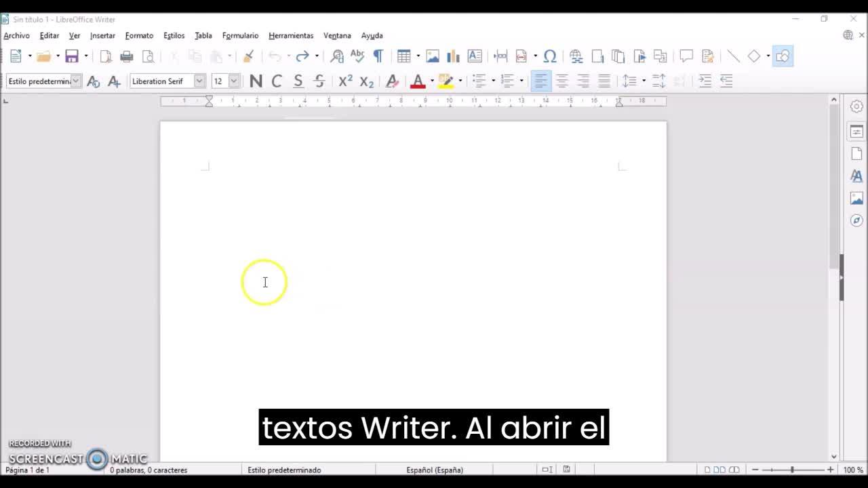Expand the paragraph style dropdown
This screenshot has height=488, width=868.
pyautogui.click(x=76, y=81)
